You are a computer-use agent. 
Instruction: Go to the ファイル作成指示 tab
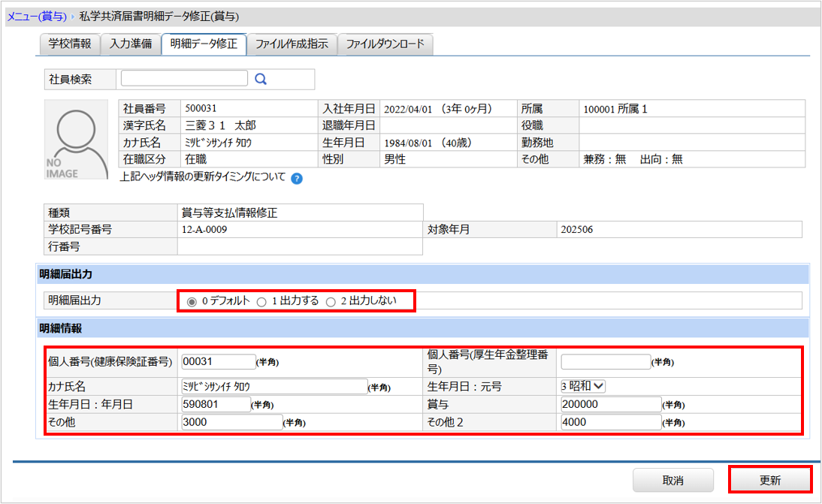coord(292,44)
